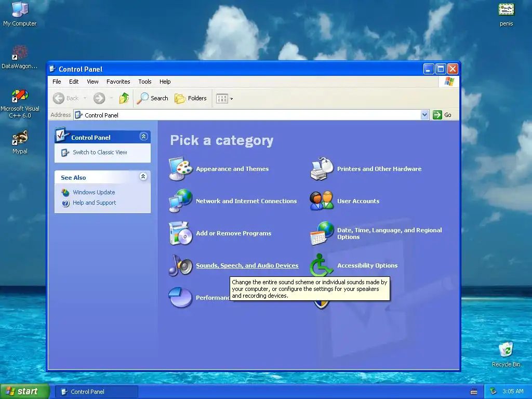532x399 pixels.
Task: Open the Views toolbar icon
Action: (222, 99)
